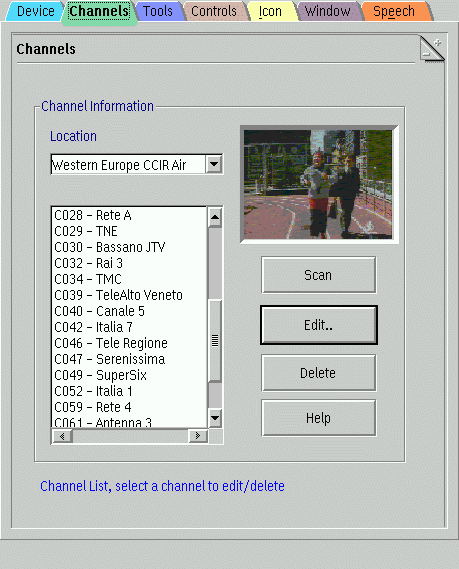Click channel list scroll-up arrow
This screenshot has width=459, height=569.
pyautogui.click(x=215, y=217)
